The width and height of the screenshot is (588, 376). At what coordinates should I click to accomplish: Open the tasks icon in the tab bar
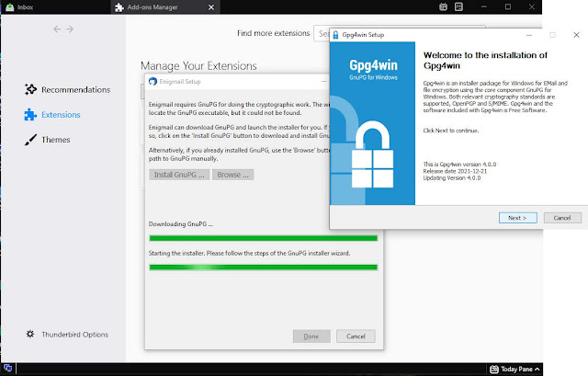(x=458, y=6)
